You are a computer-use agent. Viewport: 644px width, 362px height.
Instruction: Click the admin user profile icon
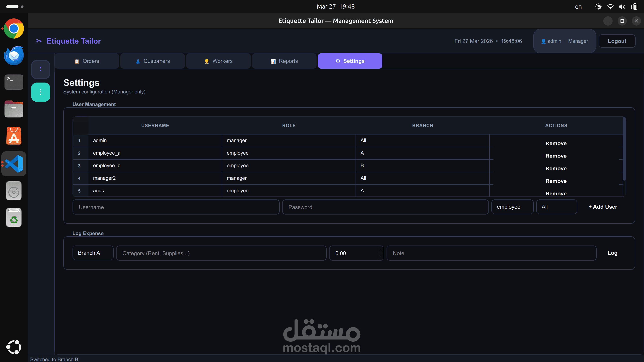click(543, 41)
